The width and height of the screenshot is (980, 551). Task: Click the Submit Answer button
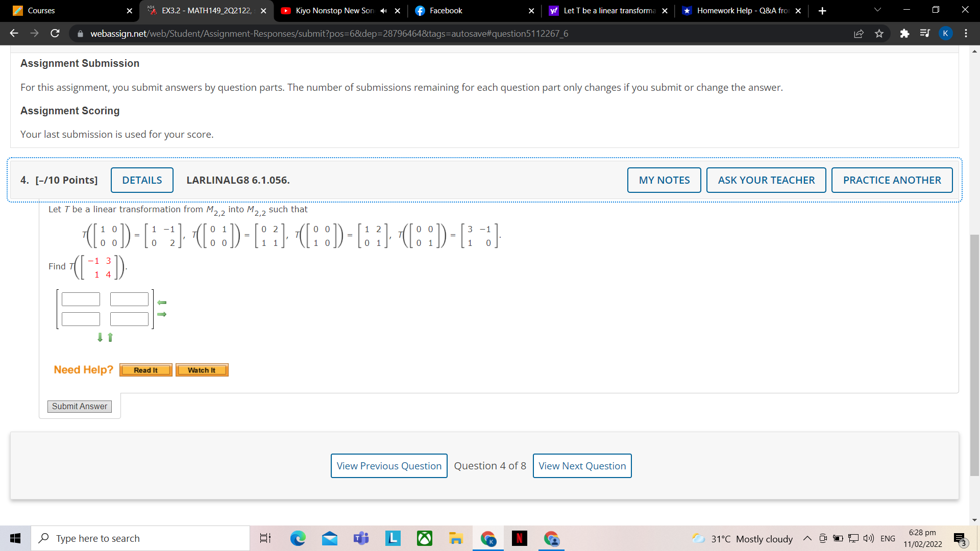(79, 406)
